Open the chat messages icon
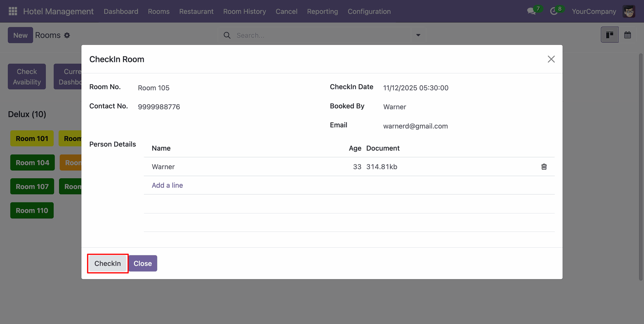Screen dimensions: 644x324 coord(531,11)
